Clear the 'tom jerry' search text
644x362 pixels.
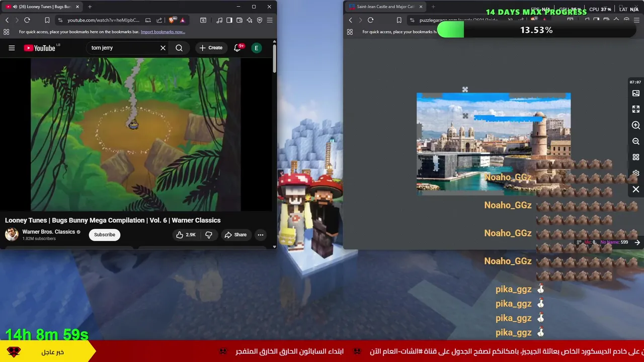click(x=163, y=48)
